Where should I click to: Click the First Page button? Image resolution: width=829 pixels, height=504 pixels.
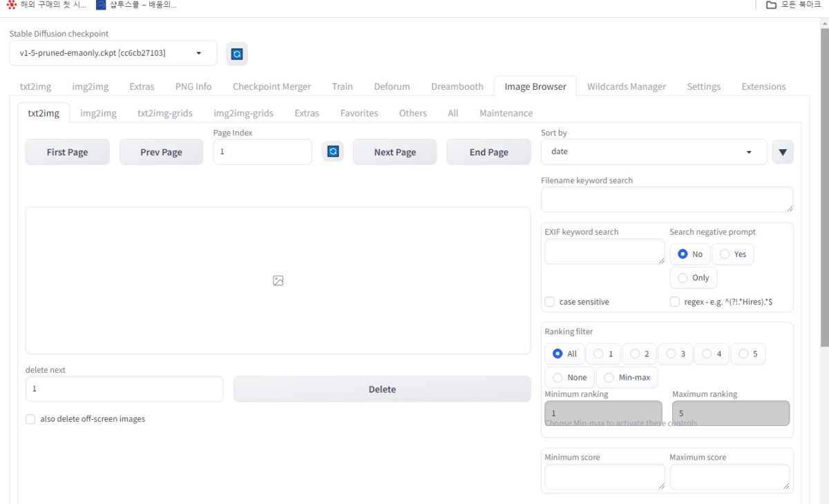(68, 152)
